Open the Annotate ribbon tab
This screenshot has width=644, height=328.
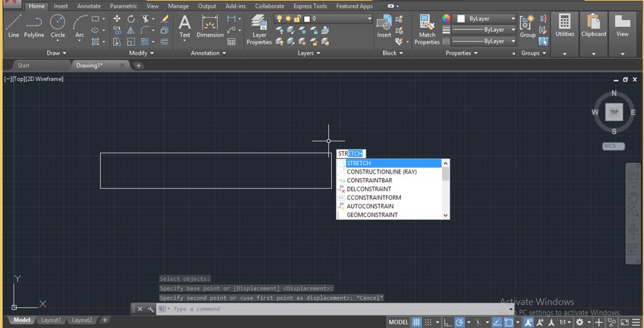(89, 6)
